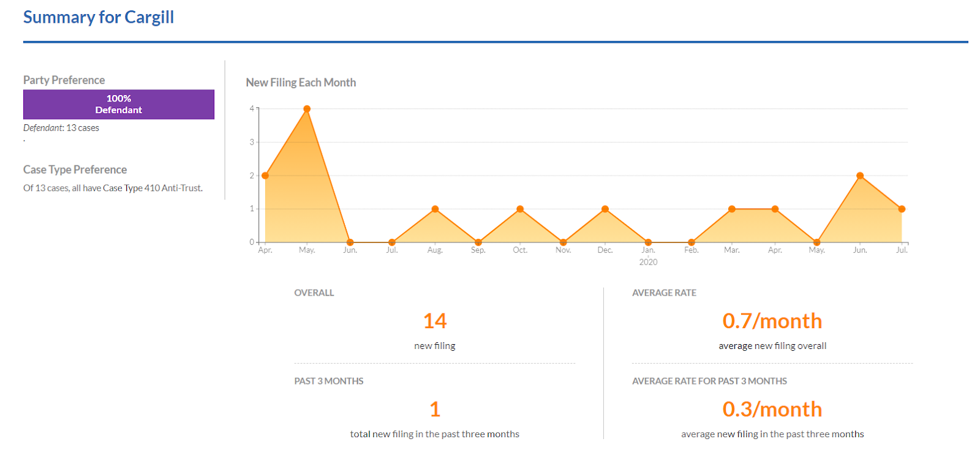Click the 'New Filing Each Month' chart title
This screenshot has width=980, height=458.
pos(301,83)
